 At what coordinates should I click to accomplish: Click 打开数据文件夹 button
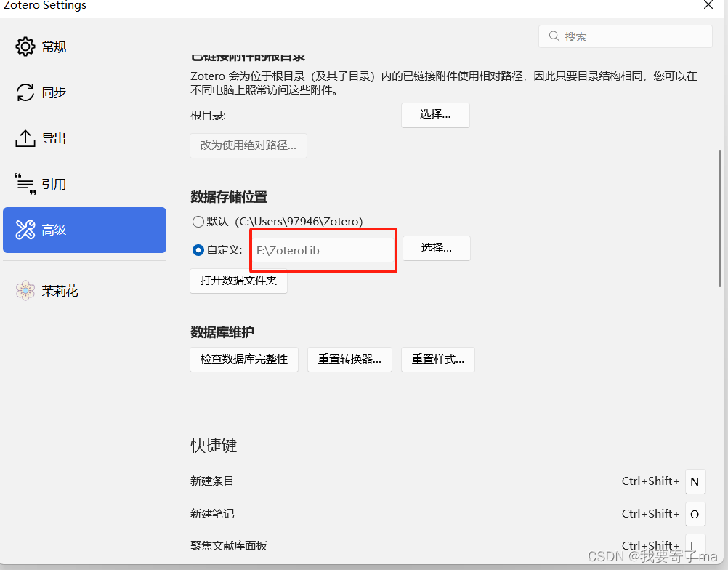tap(238, 281)
